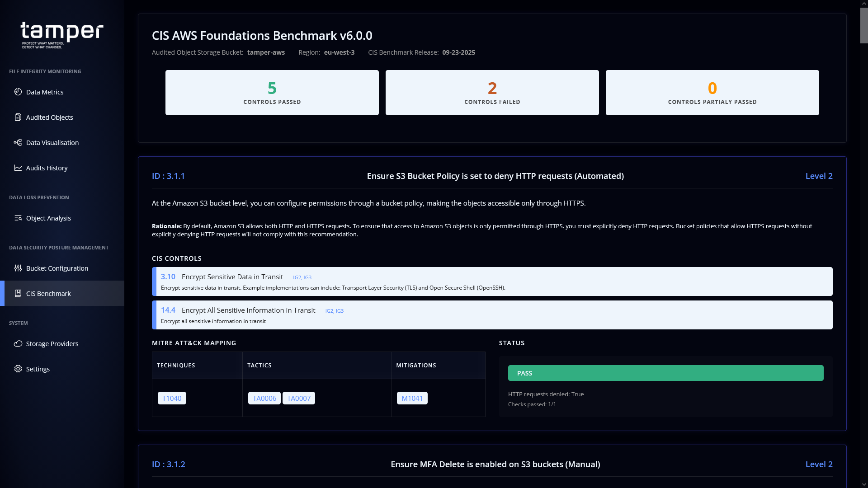
Task: Click the M1041 mitigation tag
Action: click(x=412, y=398)
